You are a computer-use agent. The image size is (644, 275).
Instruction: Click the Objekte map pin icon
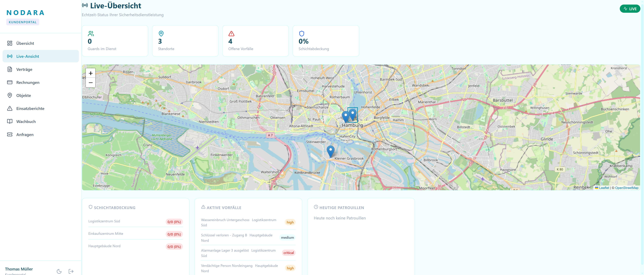[10, 95]
